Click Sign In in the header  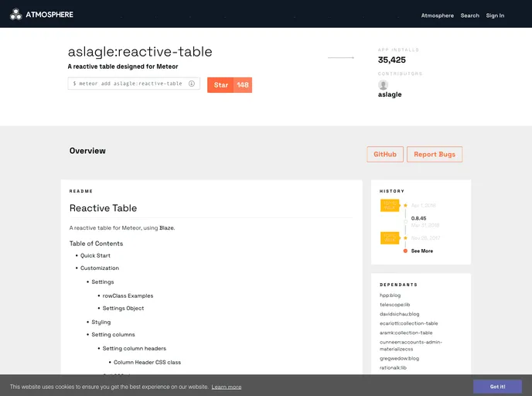495,15
